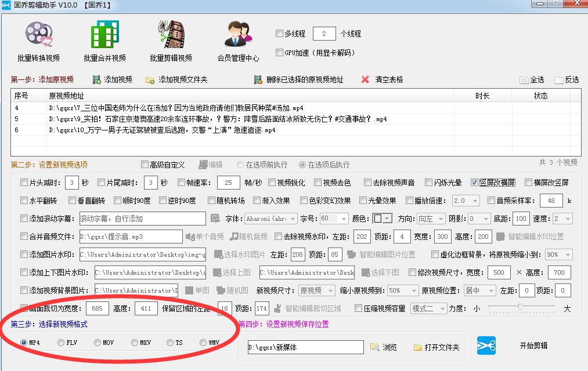The width and height of the screenshot is (588, 371).
Task: Enable 添加滚动字幕 checkbox
Action: 24,218
